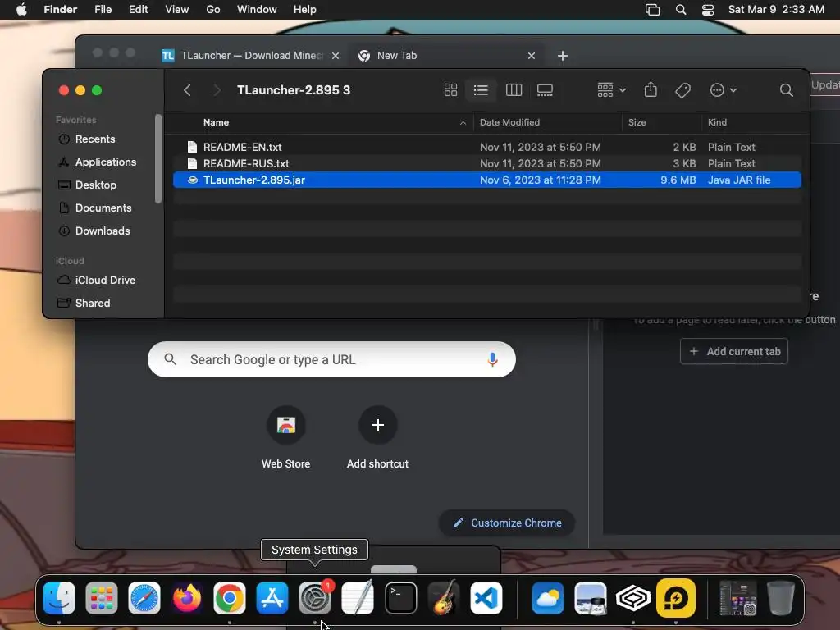This screenshot has height=630, width=840.
Task: Open Finder from the Dock
Action: tap(59, 598)
